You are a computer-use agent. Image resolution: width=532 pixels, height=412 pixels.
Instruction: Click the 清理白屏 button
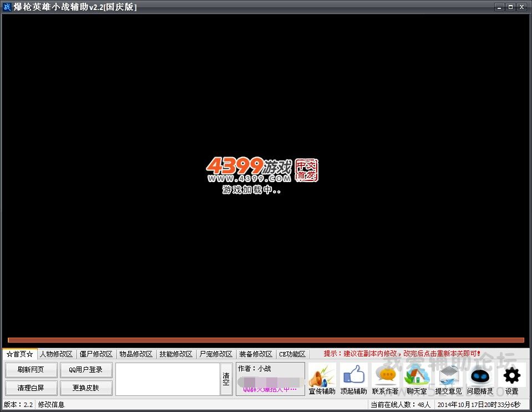(x=31, y=388)
